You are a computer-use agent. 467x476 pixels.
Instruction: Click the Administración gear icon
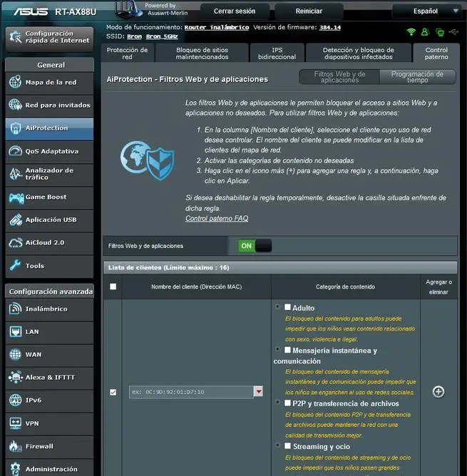pos(15,468)
